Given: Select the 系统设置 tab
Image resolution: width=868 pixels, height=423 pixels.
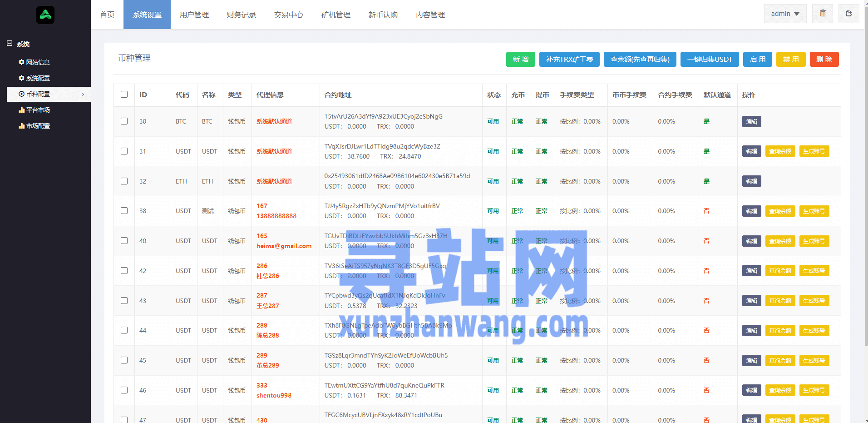Looking at the screenshot, I should (147, 15).
